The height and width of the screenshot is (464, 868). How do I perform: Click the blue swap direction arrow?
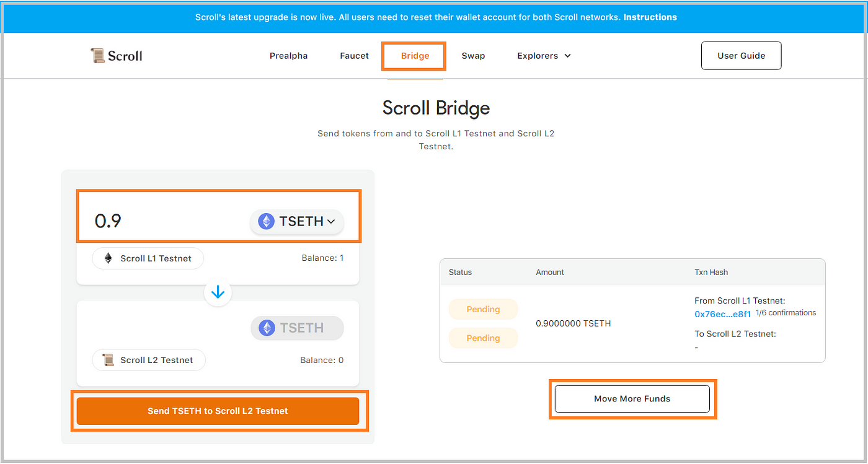pos(218,292)
